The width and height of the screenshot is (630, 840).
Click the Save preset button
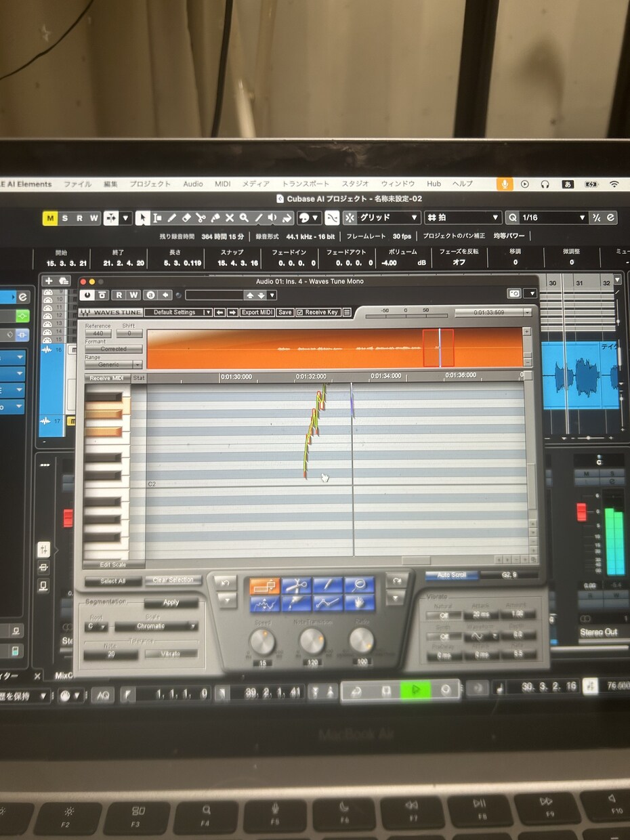pyautogui.click(x=285, y=312)
